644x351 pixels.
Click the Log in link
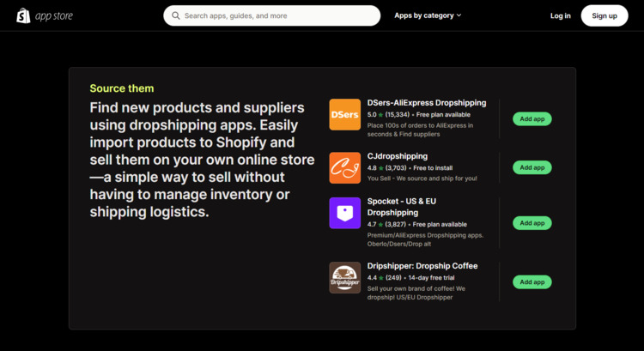560,15
